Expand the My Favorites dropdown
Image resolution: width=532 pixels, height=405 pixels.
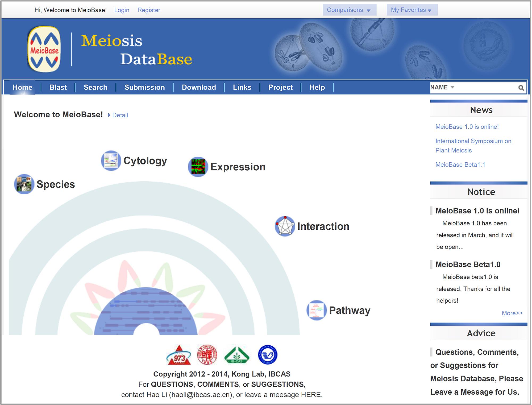pos(412,10)
